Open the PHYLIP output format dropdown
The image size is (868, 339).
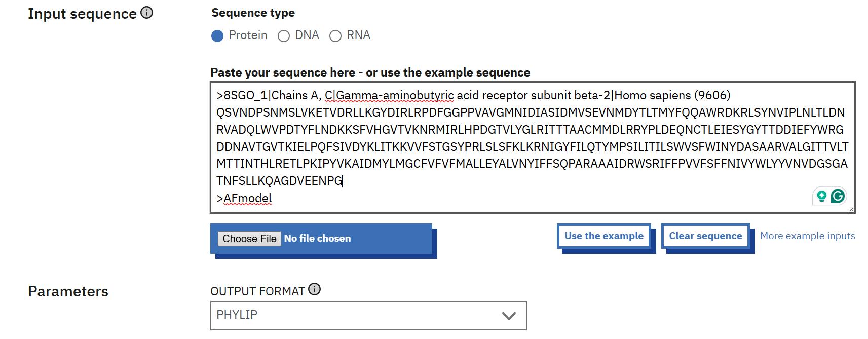click(368, 315)
